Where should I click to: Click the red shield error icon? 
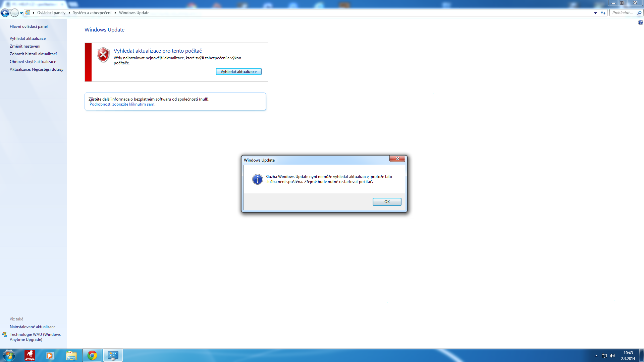(x=103, y=55)
